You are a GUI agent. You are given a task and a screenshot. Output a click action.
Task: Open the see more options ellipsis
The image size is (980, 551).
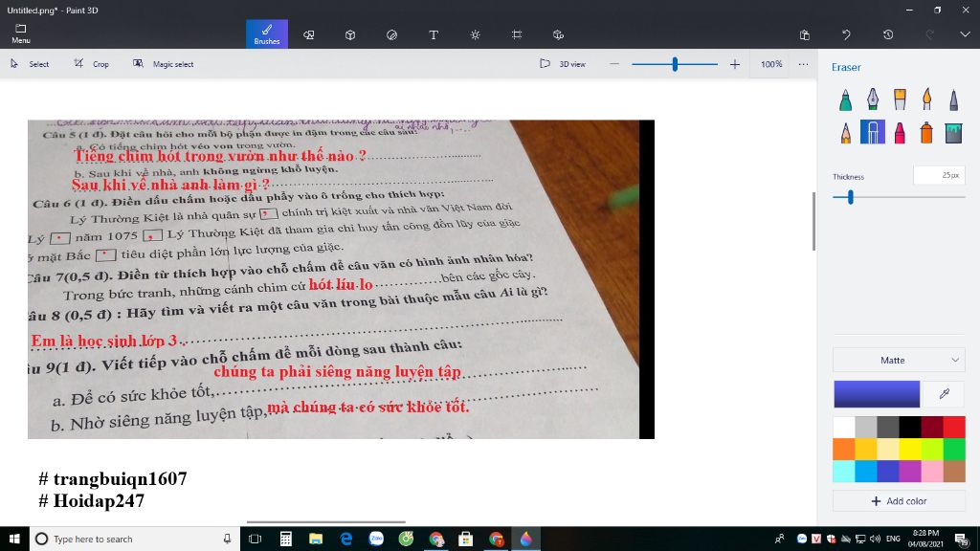tap(803, 64)
